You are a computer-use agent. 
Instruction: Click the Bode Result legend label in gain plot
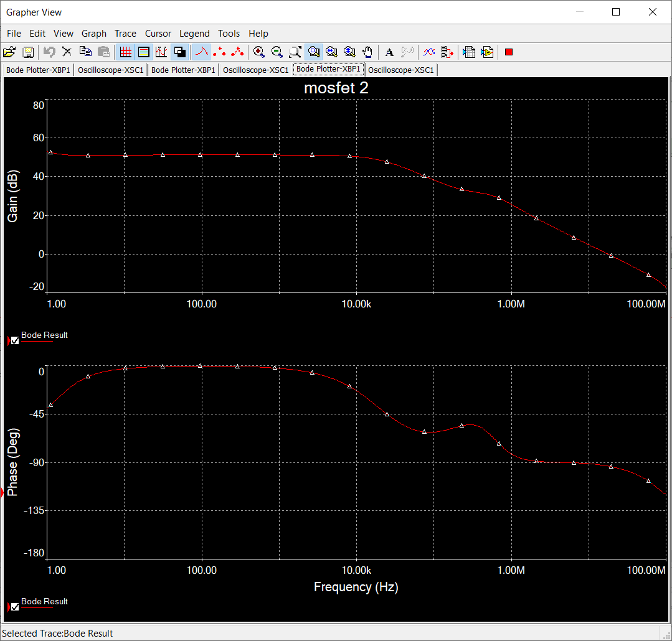tap(45, 335)
